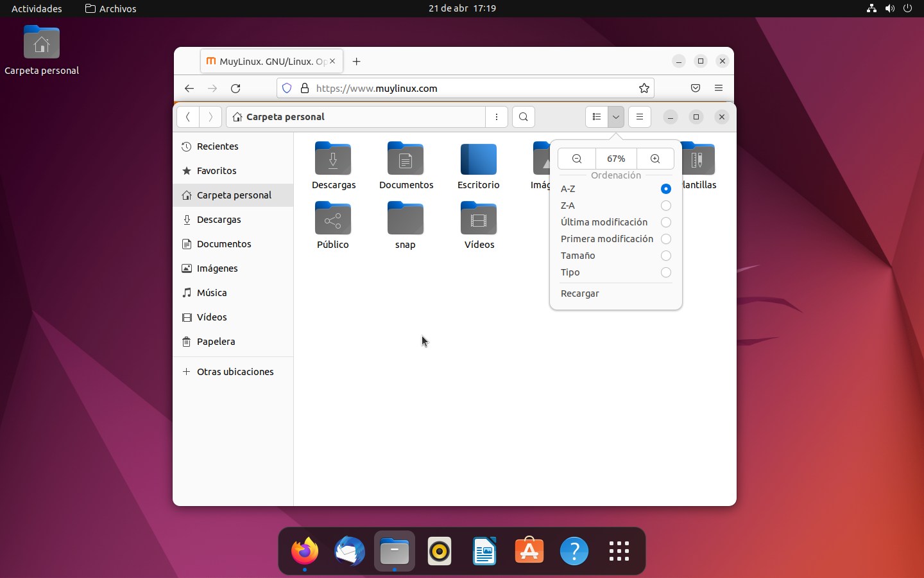
Task: Select Z-A sort order
Action: (665, 206)
